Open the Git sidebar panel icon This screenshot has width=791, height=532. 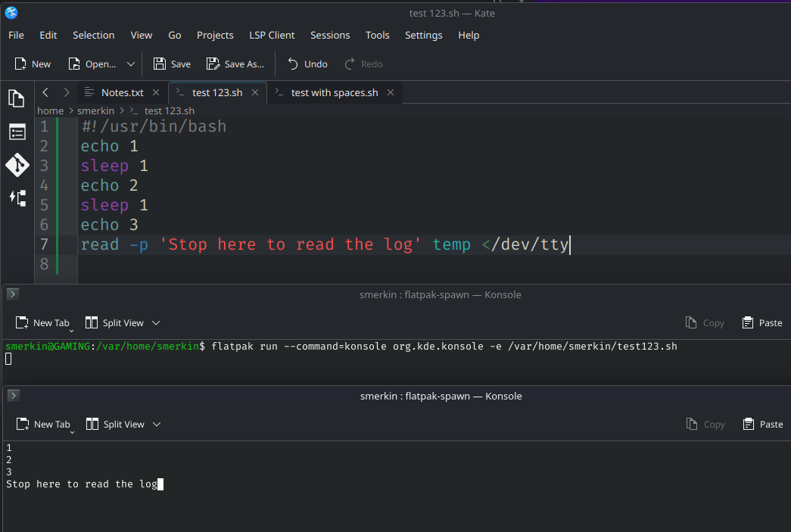point(17,165)
